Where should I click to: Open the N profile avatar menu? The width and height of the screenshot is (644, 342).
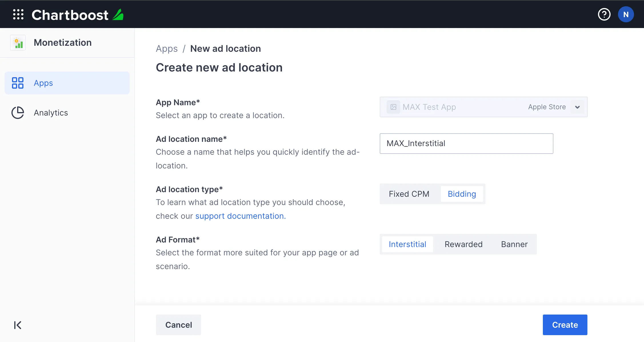[626, 14]
